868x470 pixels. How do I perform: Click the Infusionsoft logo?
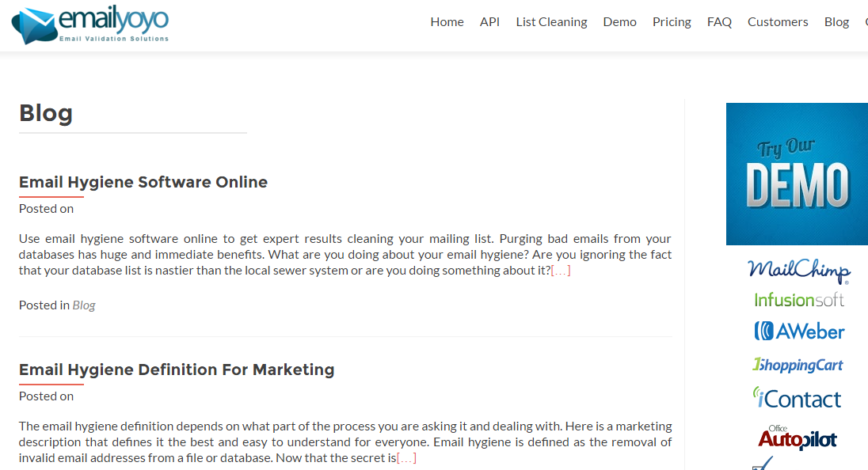point(798,300)
